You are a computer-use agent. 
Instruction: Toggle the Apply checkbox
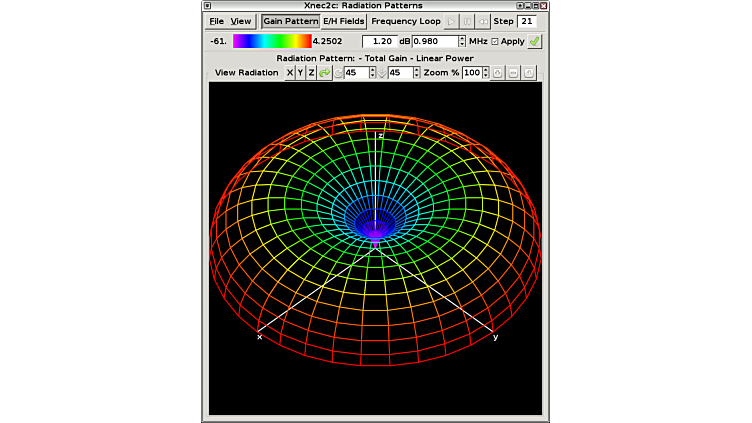point(495,41)
